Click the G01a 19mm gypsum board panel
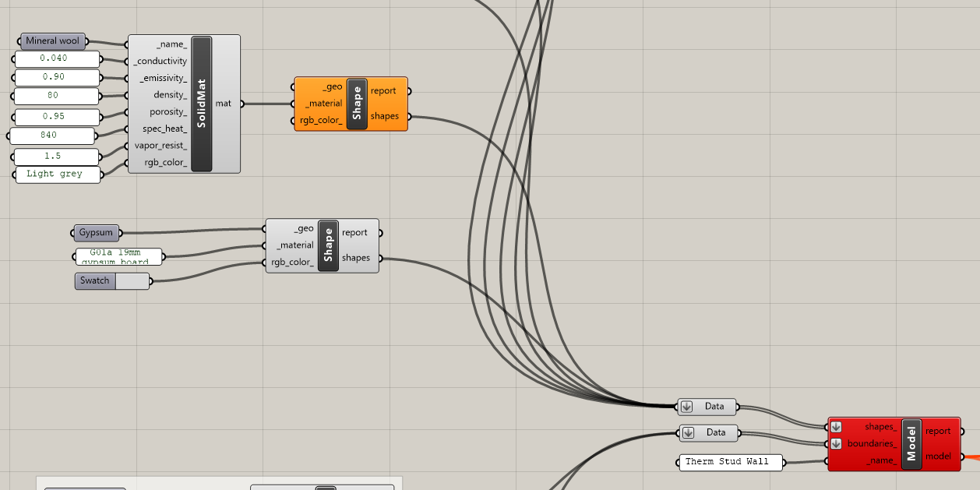 coord(117,257)
